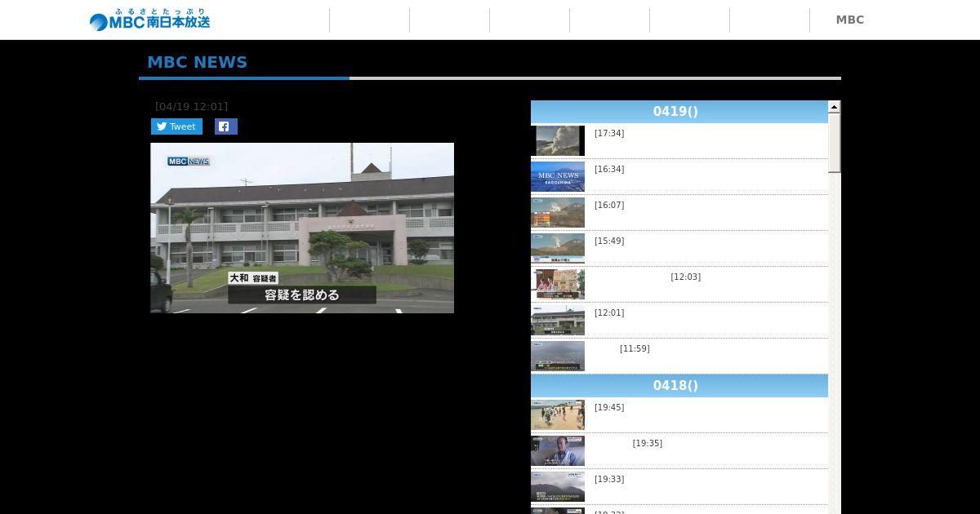Select the [17:34] news entry text
980x514 pixels.
[x=609, y=133]
